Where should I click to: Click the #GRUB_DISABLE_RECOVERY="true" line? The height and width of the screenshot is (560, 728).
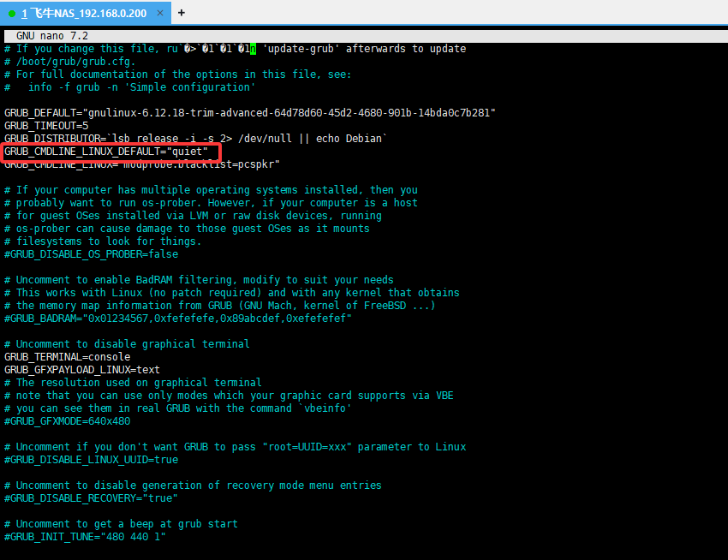pyautogui.click(x=91, y=498)
